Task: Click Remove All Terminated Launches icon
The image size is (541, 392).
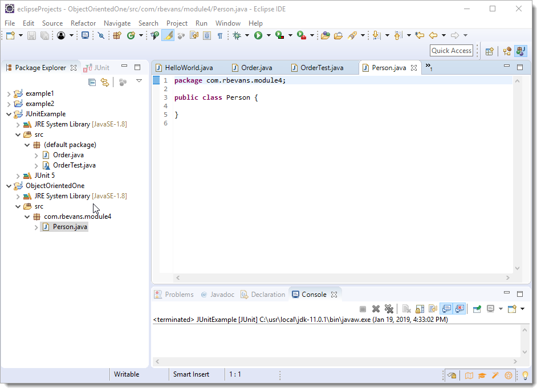Action: [389, 309]
